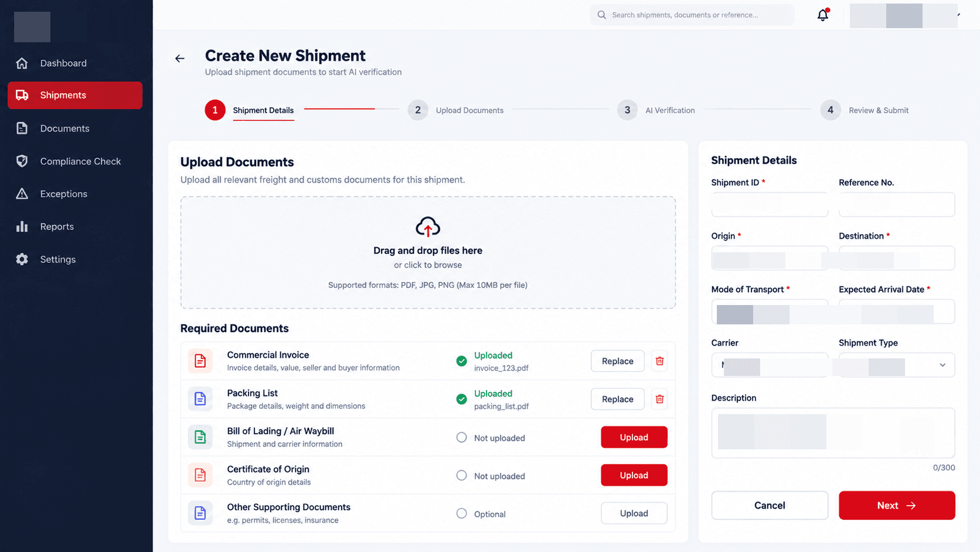Go back using the left arrow icon

point(180,59)
